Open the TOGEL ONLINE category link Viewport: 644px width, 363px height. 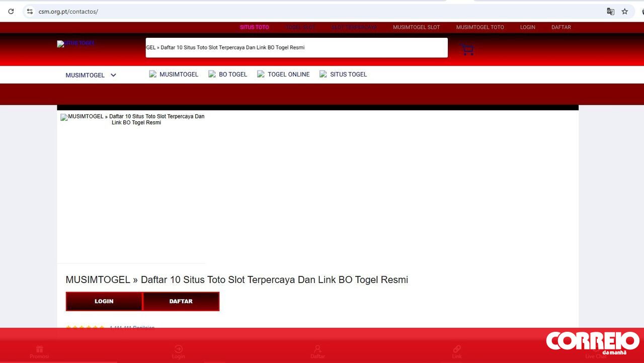click(288, 74)
